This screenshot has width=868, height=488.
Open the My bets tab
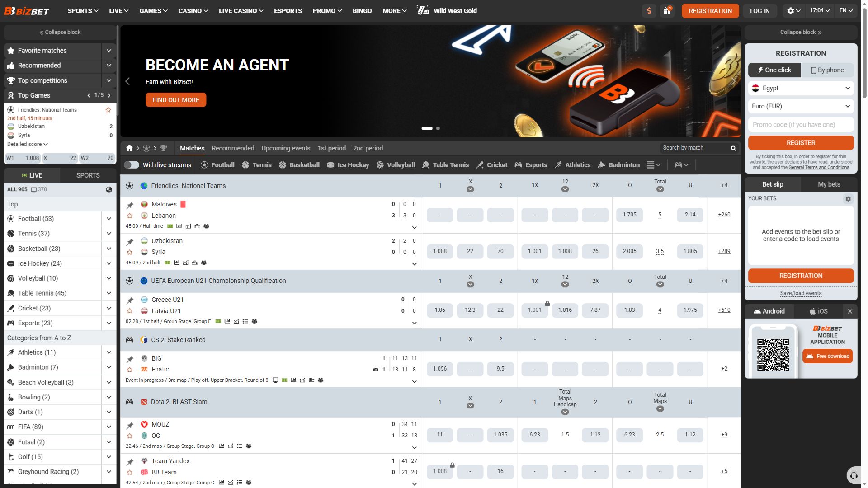829,184
